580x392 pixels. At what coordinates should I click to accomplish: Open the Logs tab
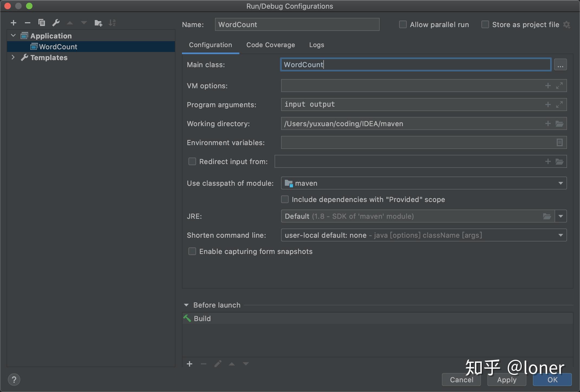[x=317, y=45]
